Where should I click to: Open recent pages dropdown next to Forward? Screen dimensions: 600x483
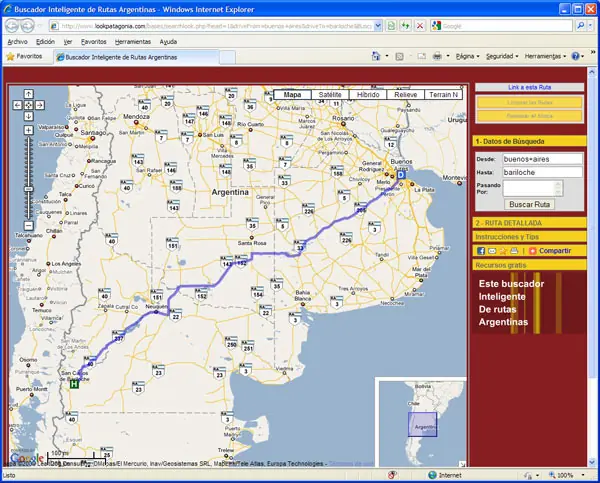[40, 26]
